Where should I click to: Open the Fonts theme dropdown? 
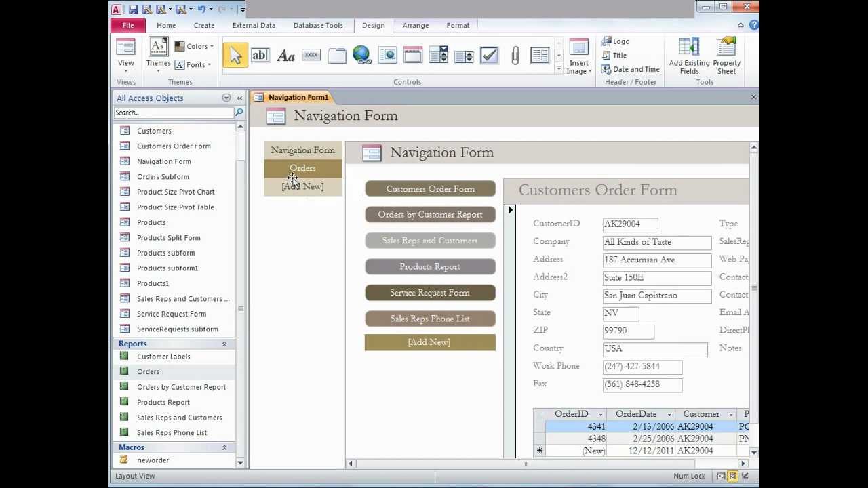coord(193,64)
